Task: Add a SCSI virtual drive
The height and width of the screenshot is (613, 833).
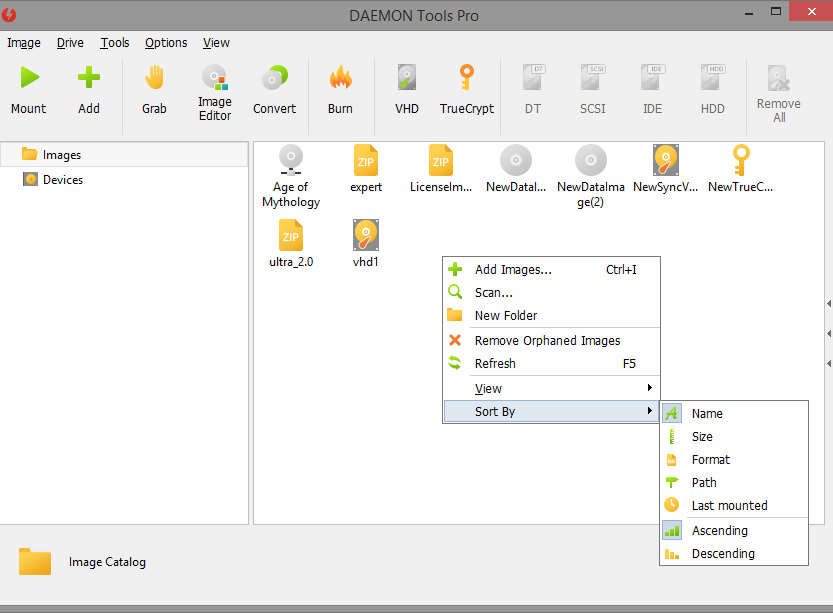Action: pyautogui.click(x=593, y=90)
